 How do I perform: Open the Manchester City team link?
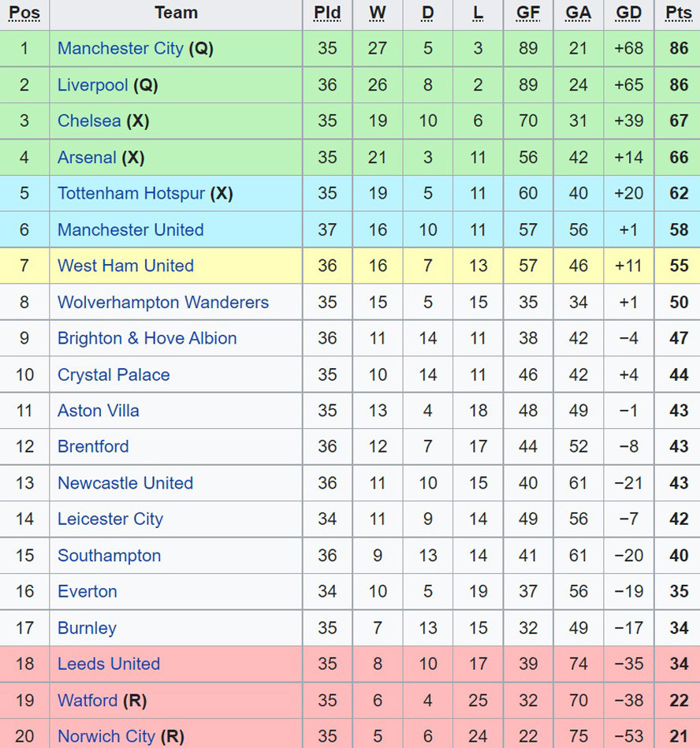[120, 49]
